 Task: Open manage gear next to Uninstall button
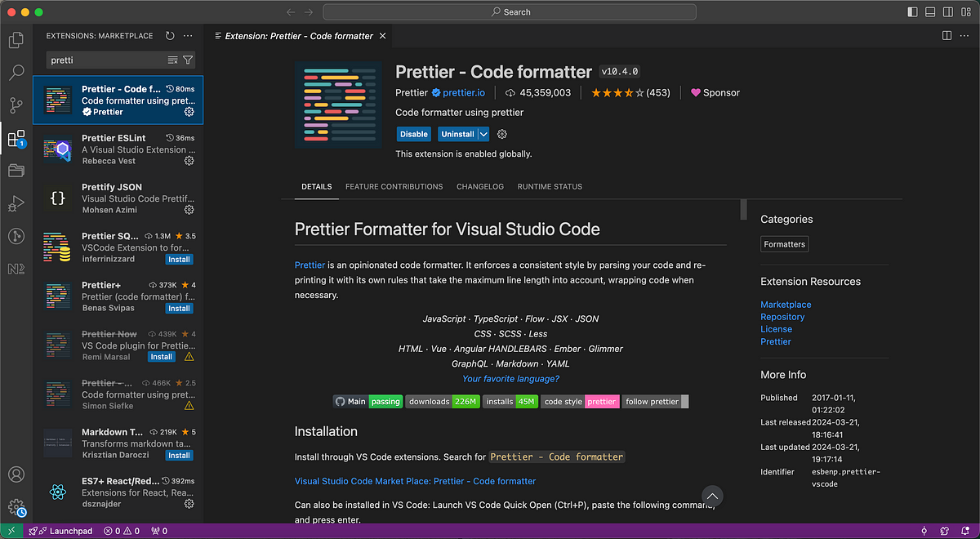click(x=502, y=134)
